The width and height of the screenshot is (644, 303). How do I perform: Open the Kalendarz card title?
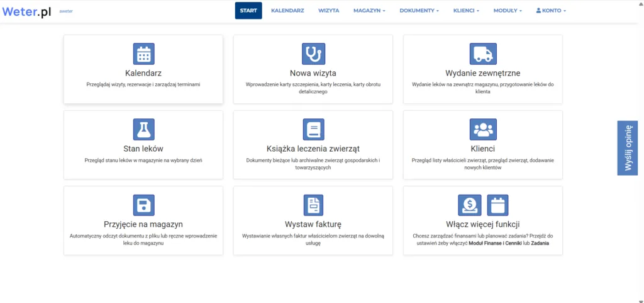[143, 73]
